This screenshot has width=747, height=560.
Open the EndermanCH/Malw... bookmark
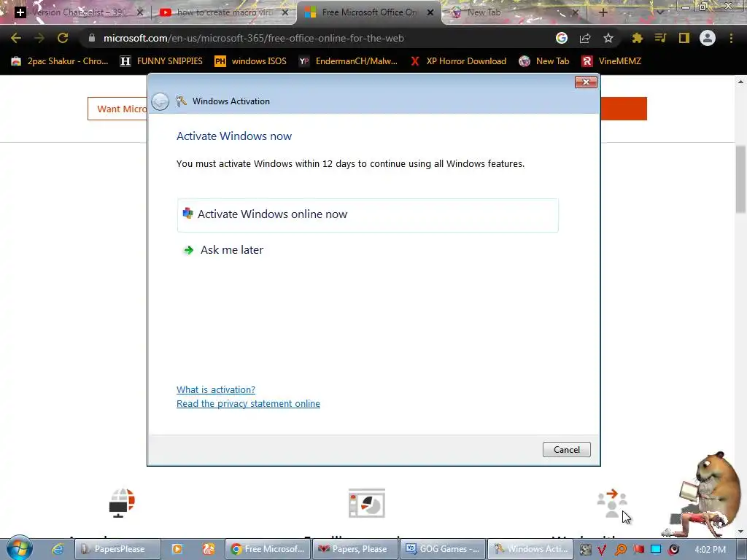(348, 61)
